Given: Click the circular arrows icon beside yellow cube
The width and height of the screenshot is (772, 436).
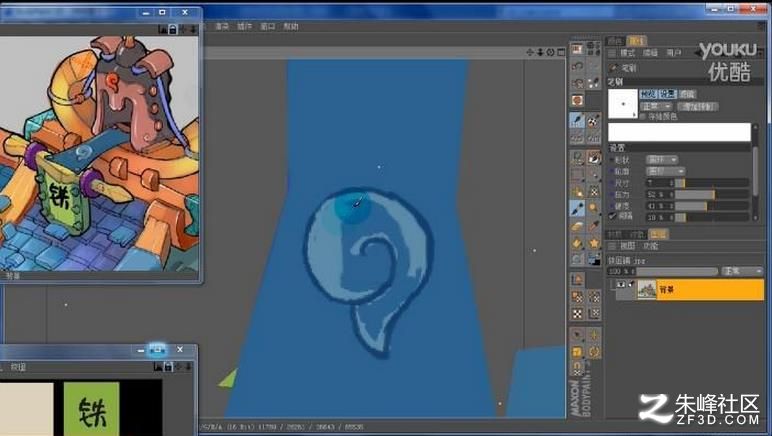Looking at the screenshot, I should [x=594, y=352].
